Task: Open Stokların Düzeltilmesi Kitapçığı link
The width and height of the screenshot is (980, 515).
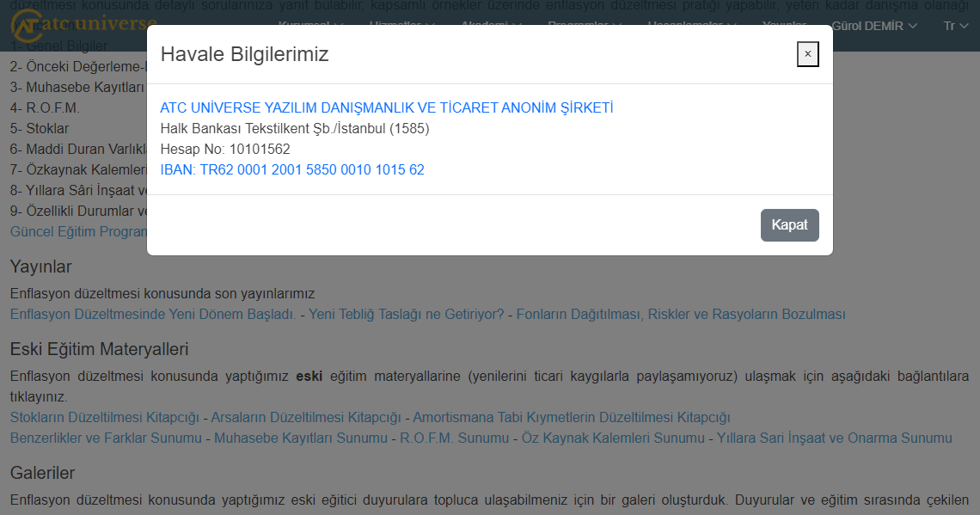Action: pos(104,417)
